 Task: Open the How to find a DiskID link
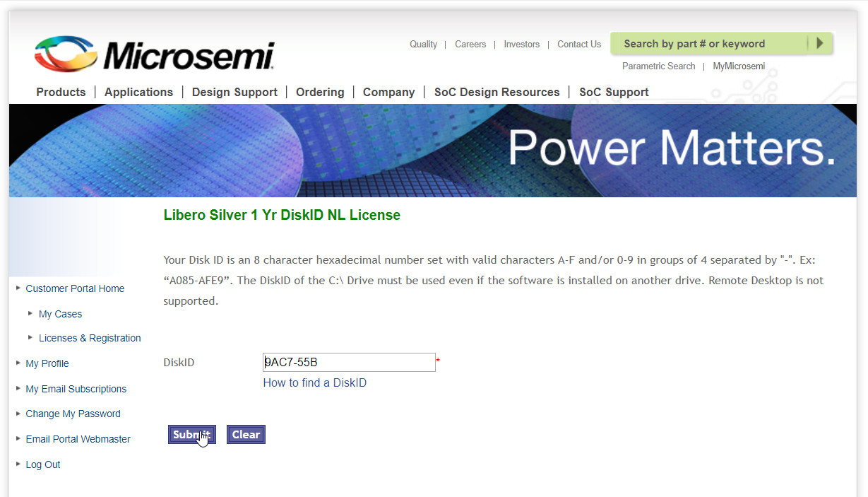pyautogui.click(x=314, y=382)
